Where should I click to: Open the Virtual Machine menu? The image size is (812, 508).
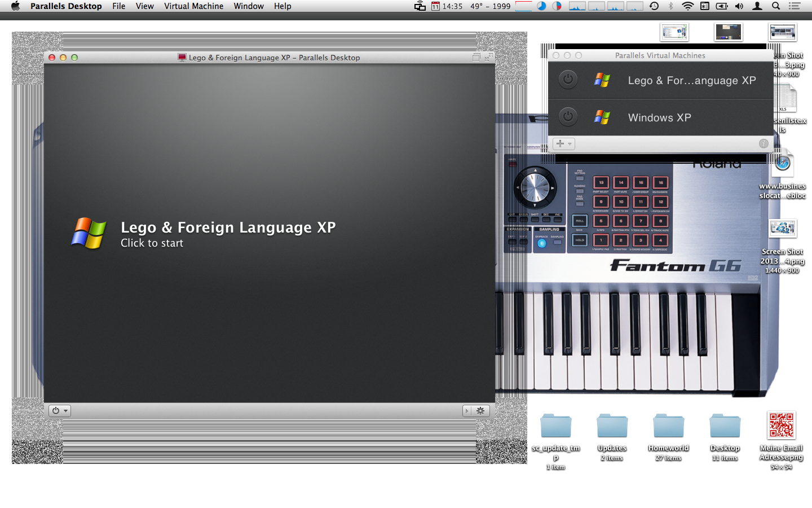[x=194, y=6]
